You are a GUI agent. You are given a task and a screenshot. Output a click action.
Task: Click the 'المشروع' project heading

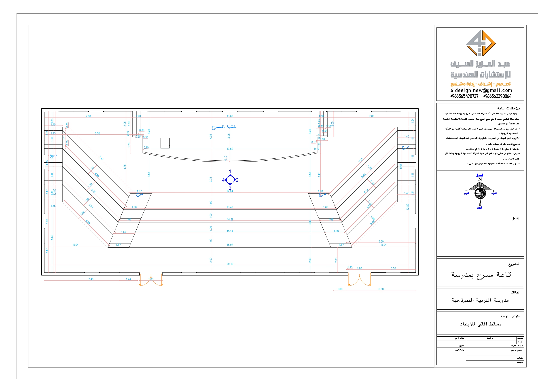click(x=514, y=264)
